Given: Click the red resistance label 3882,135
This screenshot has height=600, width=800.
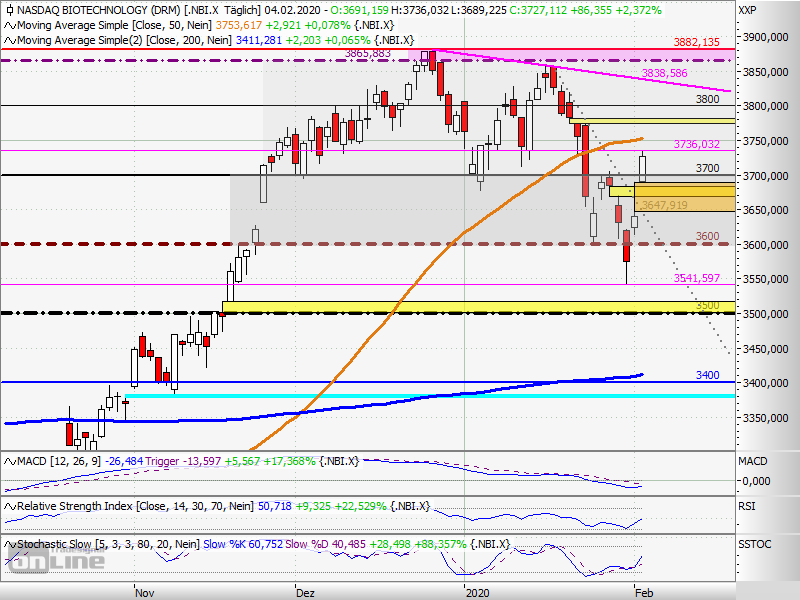Looking at the screenshot, I should [x=696, y=42].
